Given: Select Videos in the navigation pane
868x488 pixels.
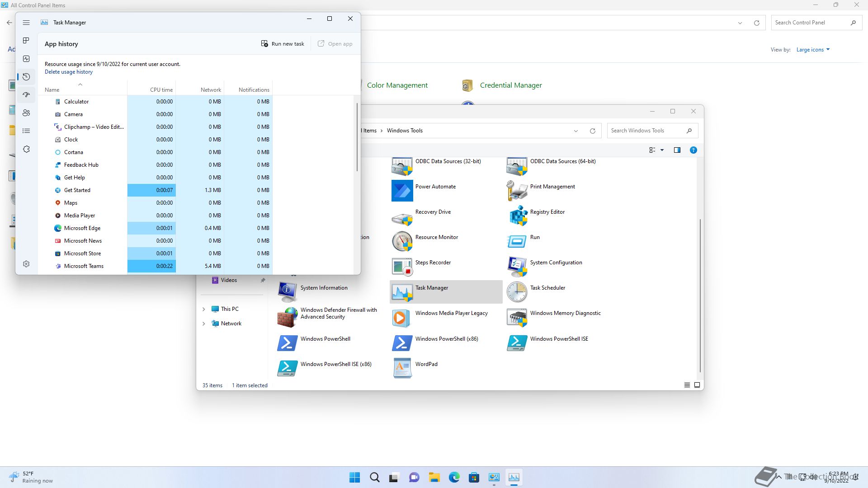Looking at the screenshot, I should click(229, 280).
